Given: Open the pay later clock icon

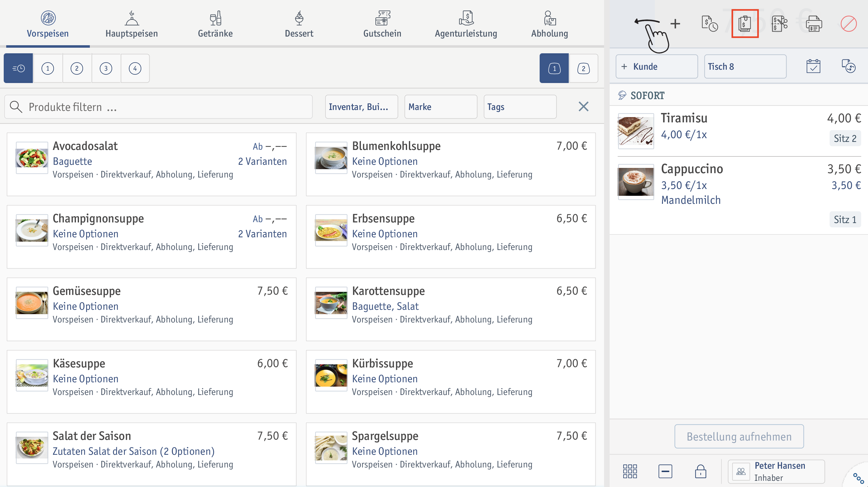Looking at the screenshot, I should [x=710, y=24].
